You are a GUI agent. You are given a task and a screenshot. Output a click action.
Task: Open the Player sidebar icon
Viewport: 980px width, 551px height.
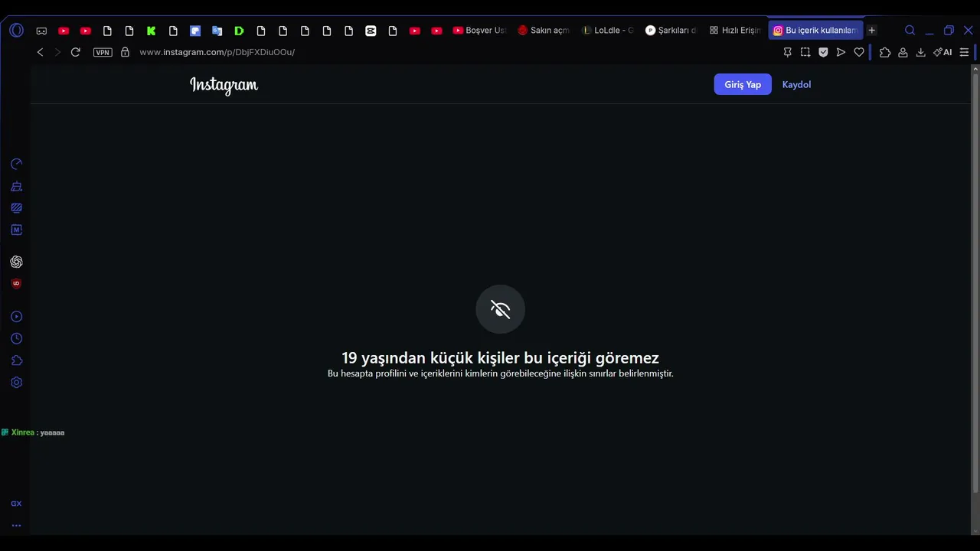[16, 317]
